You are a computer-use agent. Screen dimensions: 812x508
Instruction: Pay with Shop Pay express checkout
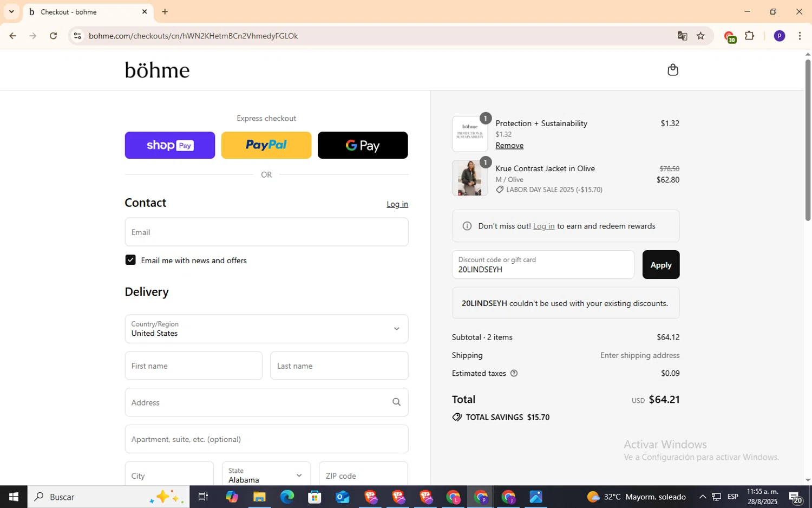pos(170,145)
